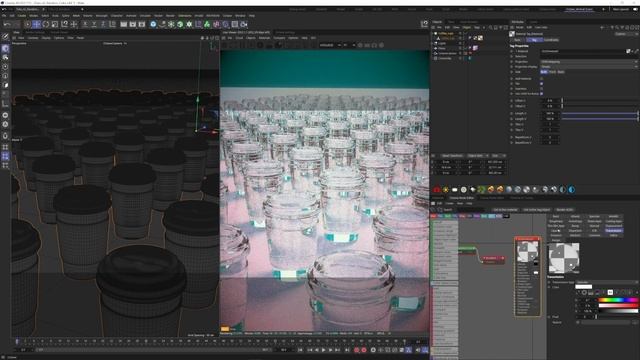
Task: Click the Render View clapperboard icon
Action: (124, 24)
